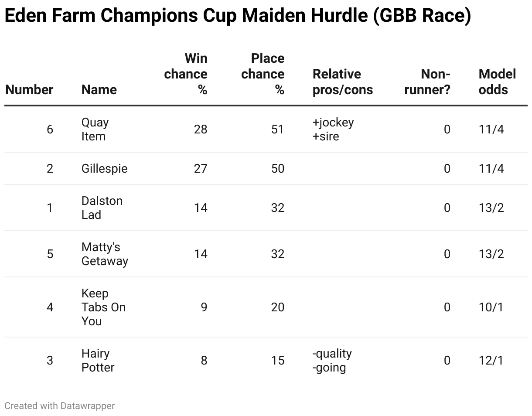Click the Number column header

point(29,90)
